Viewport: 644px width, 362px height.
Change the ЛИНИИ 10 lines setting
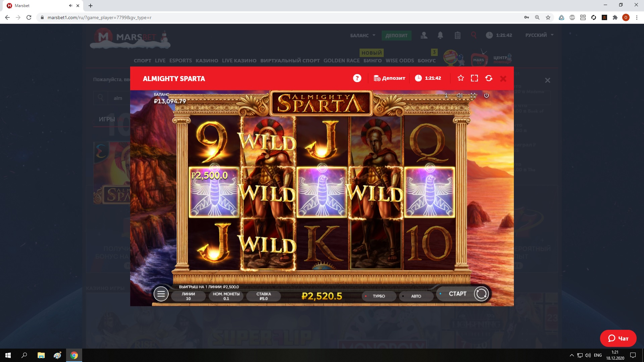click(188, 296)
